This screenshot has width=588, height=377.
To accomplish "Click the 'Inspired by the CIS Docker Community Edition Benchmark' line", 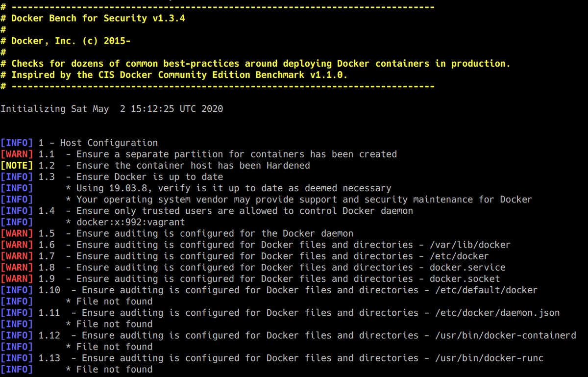I will (x=174, y=75).
